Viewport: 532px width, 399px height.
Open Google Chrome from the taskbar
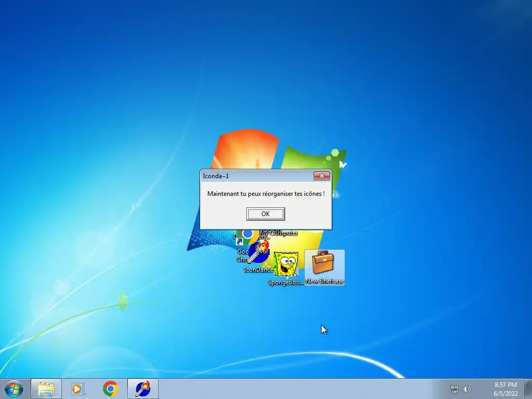point(110,389)
